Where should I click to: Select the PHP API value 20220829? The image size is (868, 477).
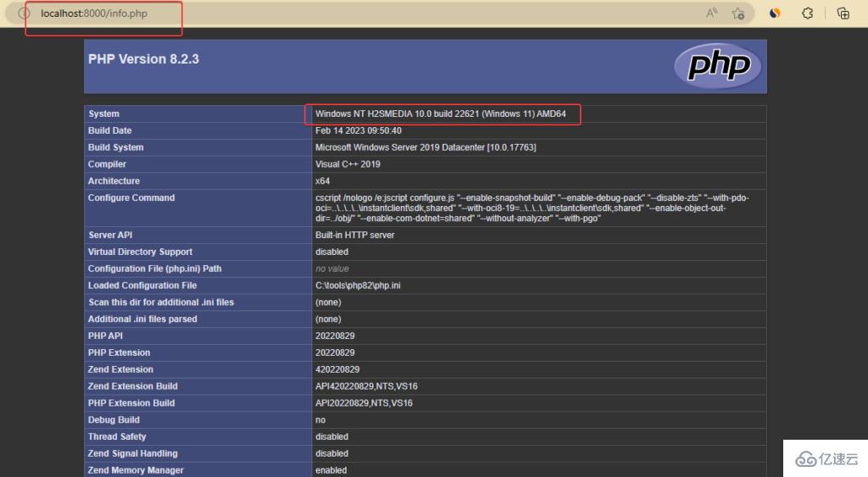pyautogui.click(x=335, y=336)
